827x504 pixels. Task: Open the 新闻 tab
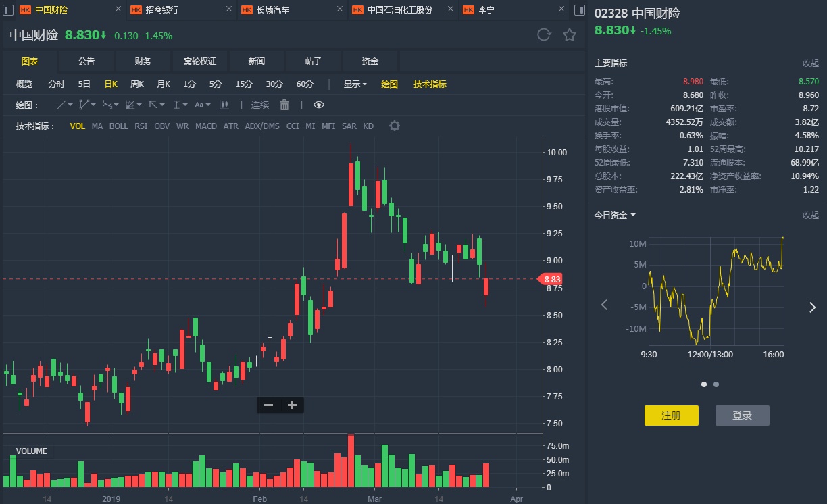[x=257, y=61]
